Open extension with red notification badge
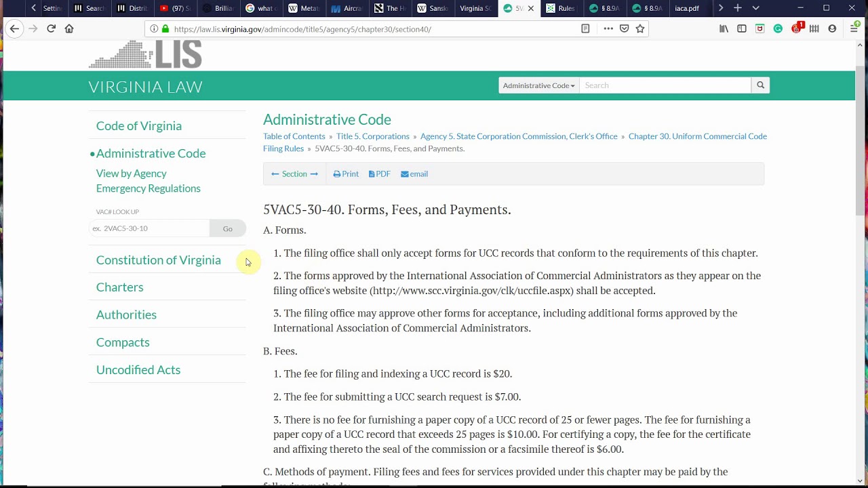This screenshot has height=488, width=868. (x=797, y=28)
